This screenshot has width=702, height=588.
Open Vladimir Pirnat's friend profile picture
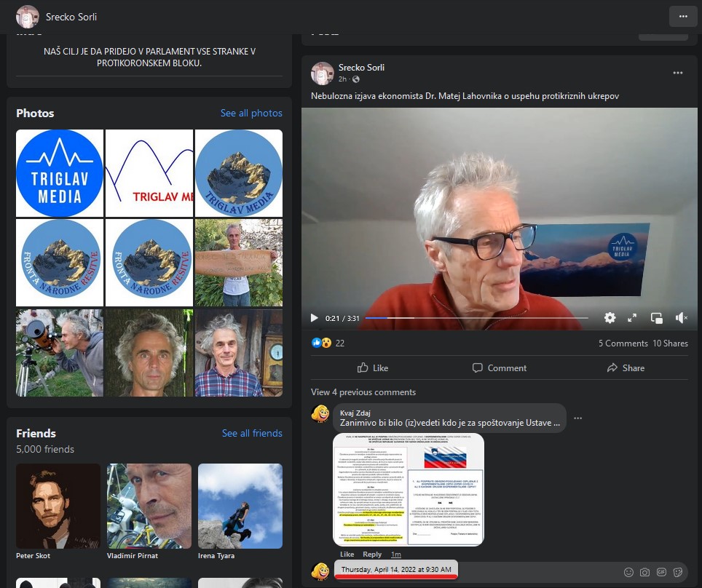[149, 506]
